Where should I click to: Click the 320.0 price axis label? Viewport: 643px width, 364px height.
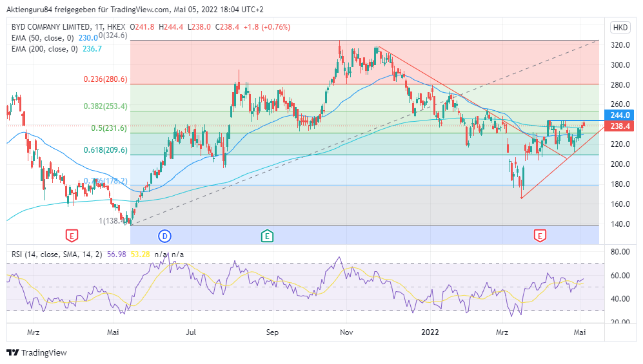620,45
